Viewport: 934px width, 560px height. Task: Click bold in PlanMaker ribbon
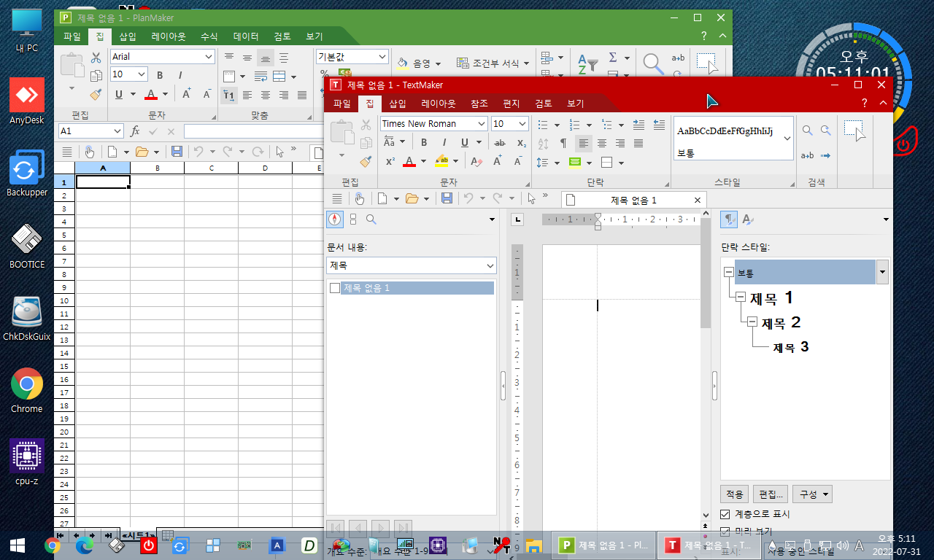coord(160,74)
